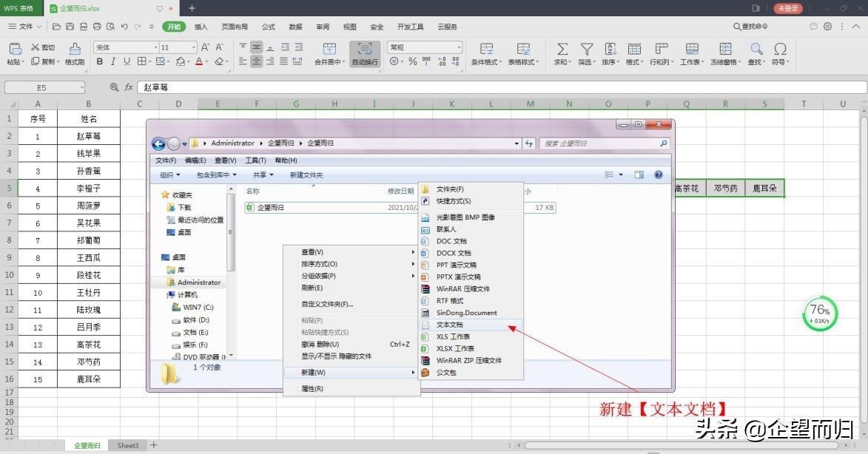Toggle underline formatting
868x454 pixels.
coord(127,61)
